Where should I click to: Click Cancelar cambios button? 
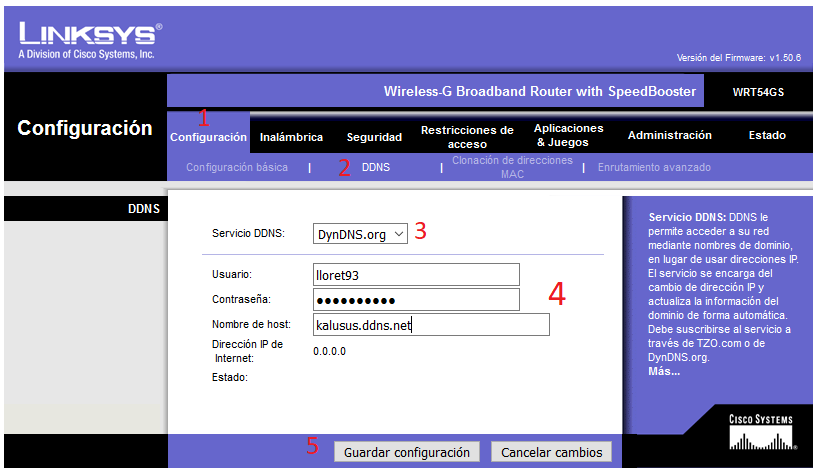(x=552, y=452)
